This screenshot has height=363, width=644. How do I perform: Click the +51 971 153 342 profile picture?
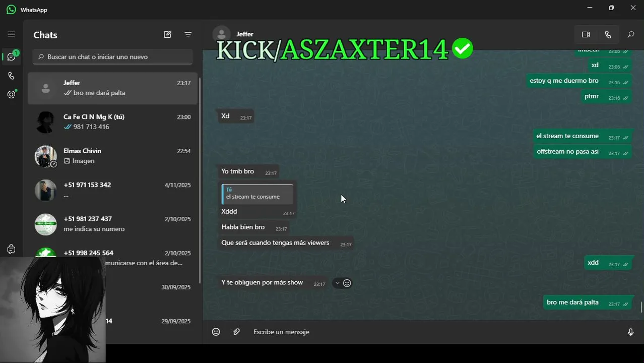click(45, 190)
